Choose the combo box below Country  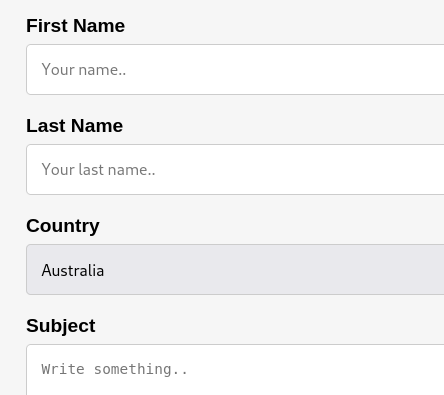[235, 269]
